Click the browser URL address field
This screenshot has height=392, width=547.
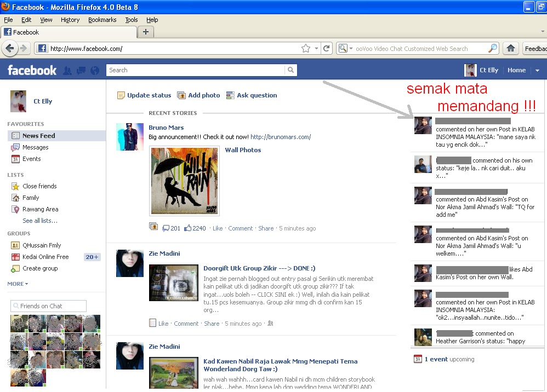tap(174, 48)
